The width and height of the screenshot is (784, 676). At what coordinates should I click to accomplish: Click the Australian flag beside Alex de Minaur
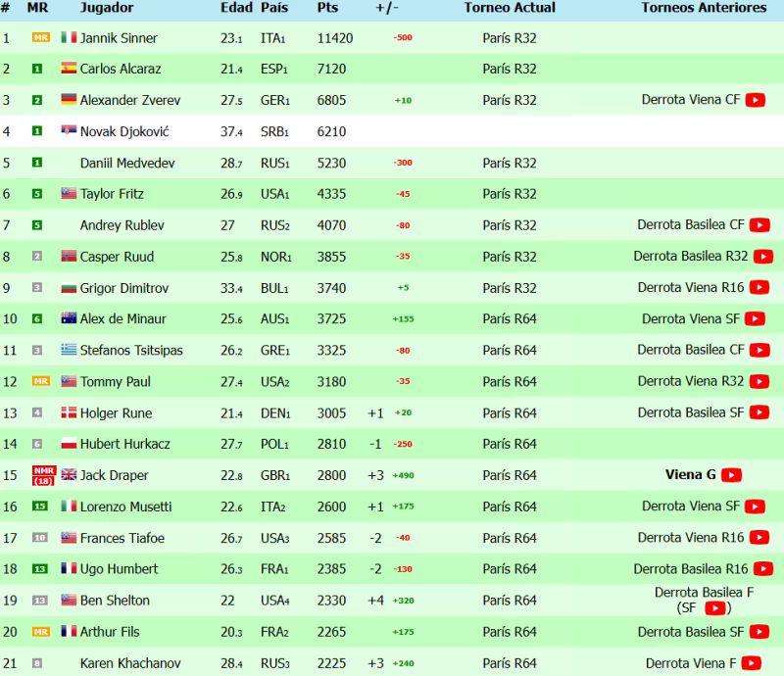point(69,318)
